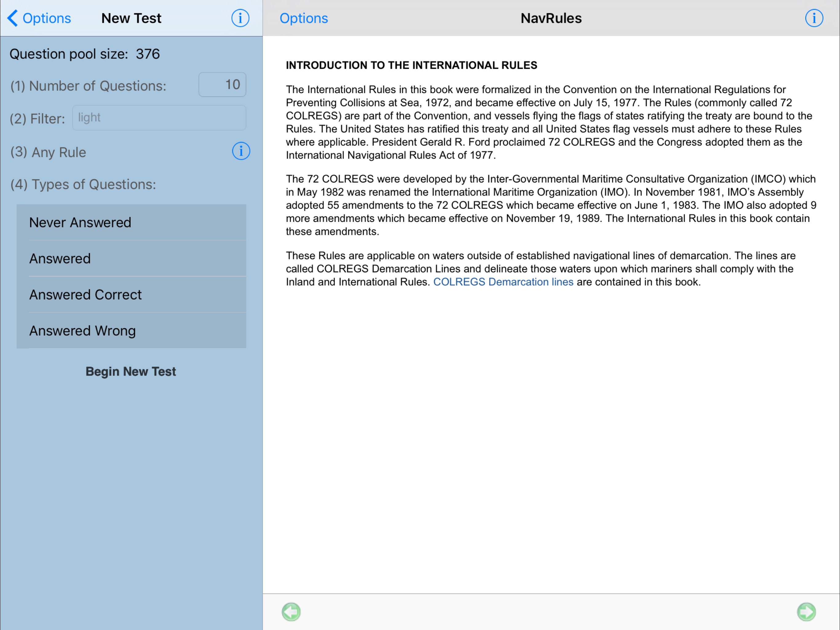Tap the Introduction to International Rules heading

pyautogui.click(x=411, y=65)
